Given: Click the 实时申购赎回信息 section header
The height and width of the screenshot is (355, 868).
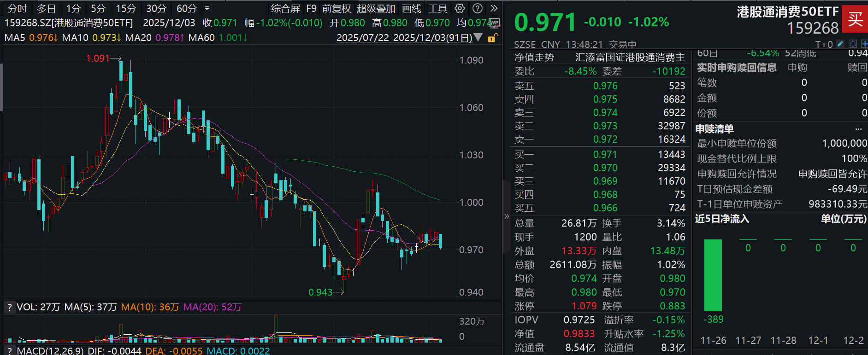Looking at the screenshot, I should (737, 68).
